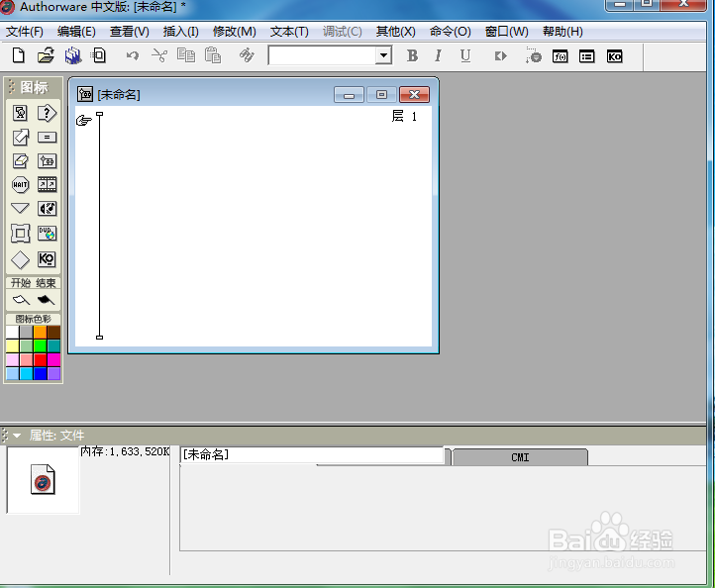Image resolution: width=715 pixels, height=588 pixels.
Task: Click the file icon preview thumbnail
Action: [x=44, y=479]
